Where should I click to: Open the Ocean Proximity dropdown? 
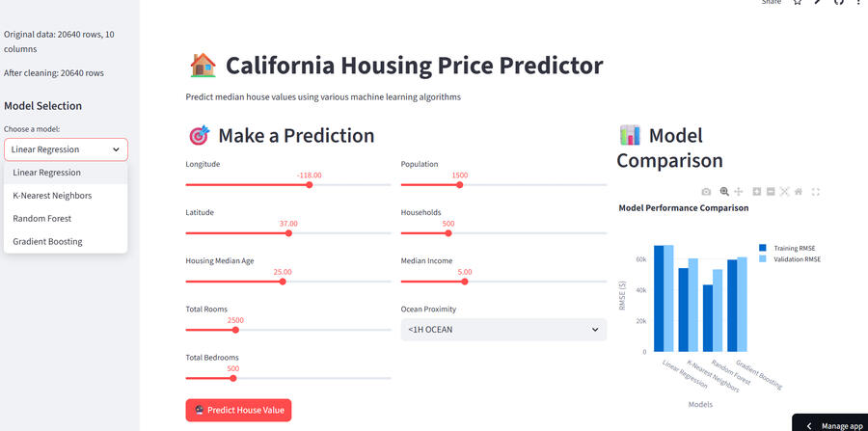(x=503, y=330)
